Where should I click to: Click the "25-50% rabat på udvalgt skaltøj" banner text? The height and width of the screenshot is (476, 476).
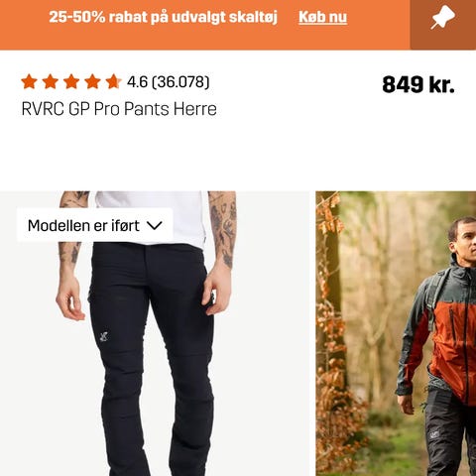click(x=163, y=17)
